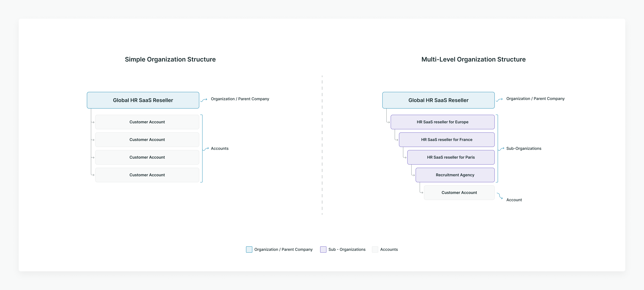The width and height of the screenshot is (644, 290).
Task: Click the last Customer Account on left
Action: click(147, 175)
